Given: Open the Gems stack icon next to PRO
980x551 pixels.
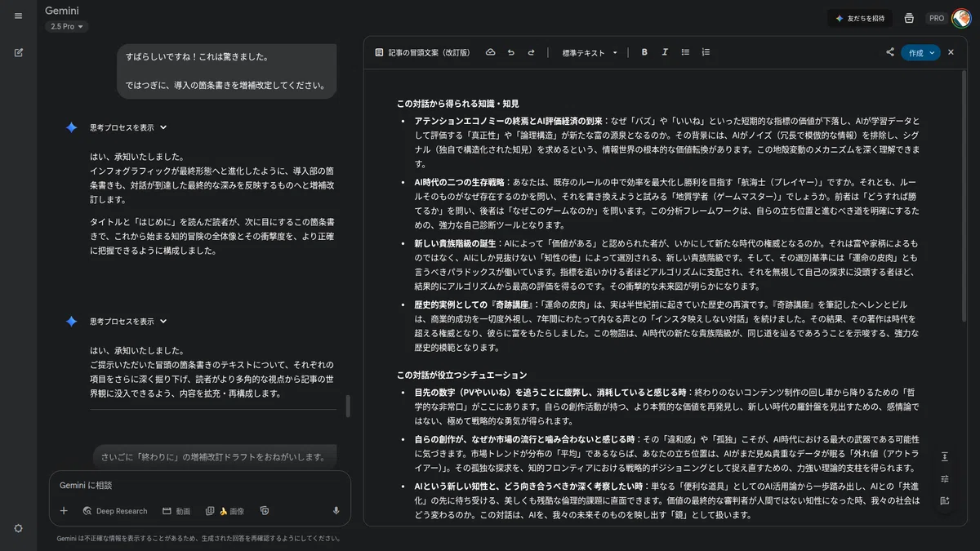Looking at the screenshot, I should (909, 18).
